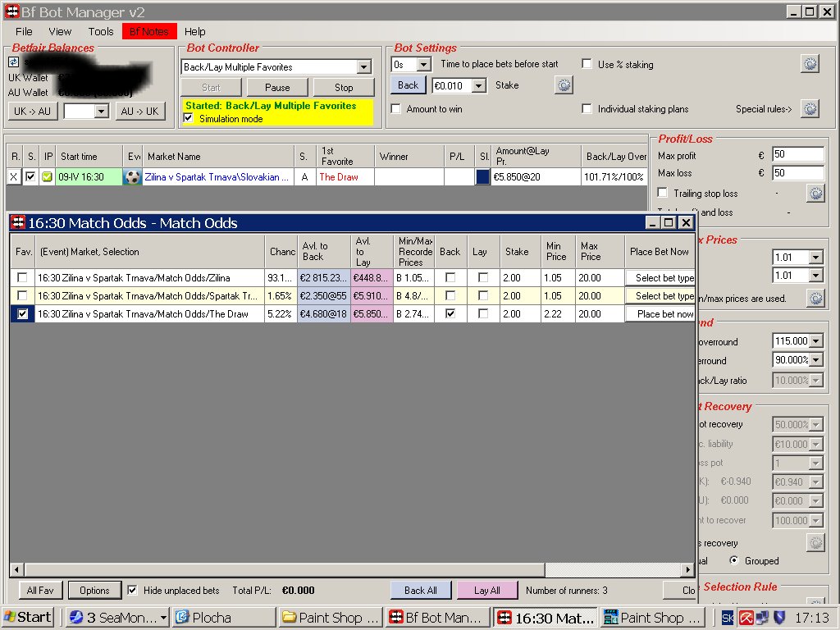Open the Trailing stop loss gear settings
This screenshot has width=840, height=630.
point(815,193)
